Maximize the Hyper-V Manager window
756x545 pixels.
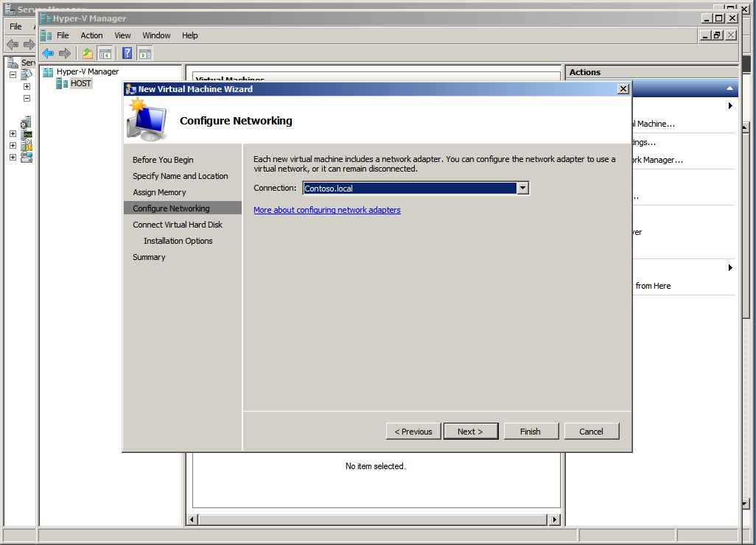click(719, 18)
